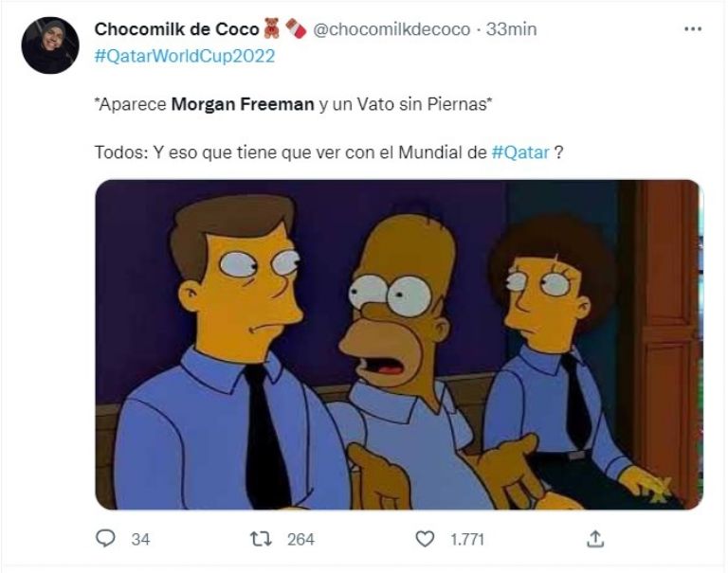Open the Chocomilk de Coco profile avatar
The width and height of the screenshot is (728, 573).
pyautogui.click(x=50, y=45)
